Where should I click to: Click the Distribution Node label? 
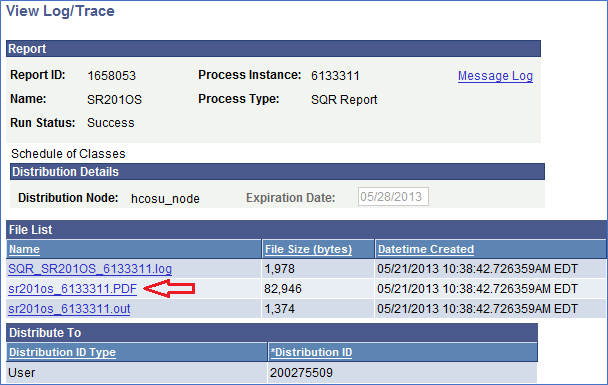pyautogui.click(x=68, y=198)
